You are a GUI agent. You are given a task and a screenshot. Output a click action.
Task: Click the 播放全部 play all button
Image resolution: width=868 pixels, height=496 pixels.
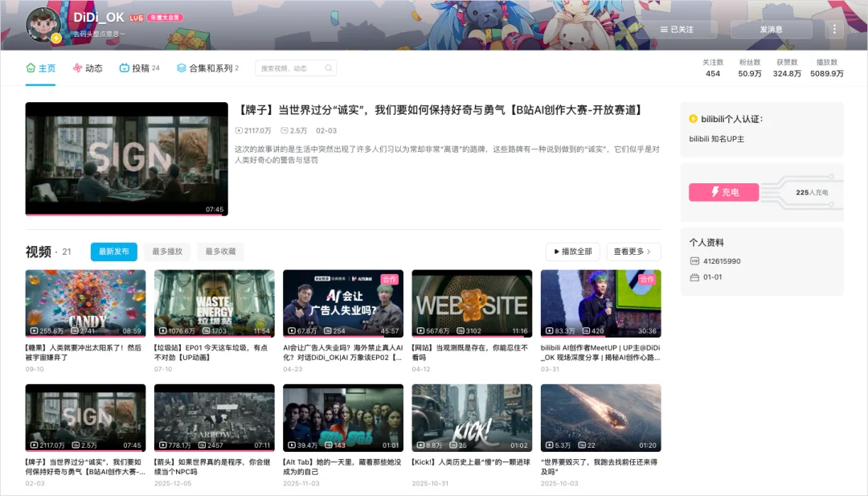point(572,252)
